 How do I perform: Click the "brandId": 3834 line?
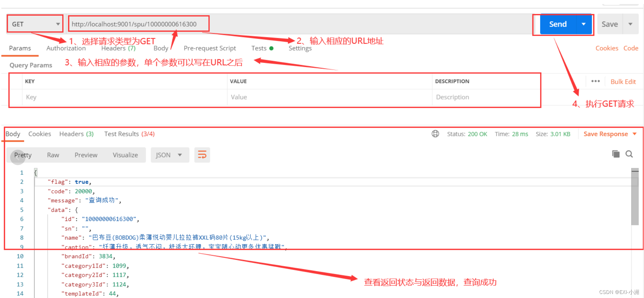click(x=88, y=256)
